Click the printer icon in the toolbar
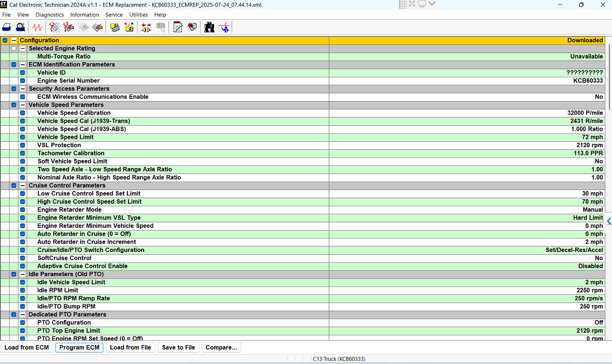612x364 pixels. pyautogui.click(x=7, y=27)
